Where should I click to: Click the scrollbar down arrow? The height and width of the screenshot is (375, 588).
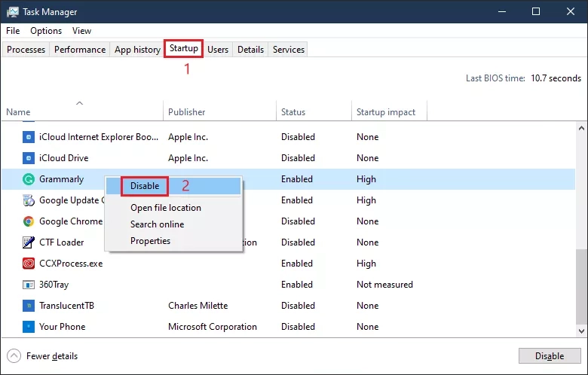tap(581, 331)
